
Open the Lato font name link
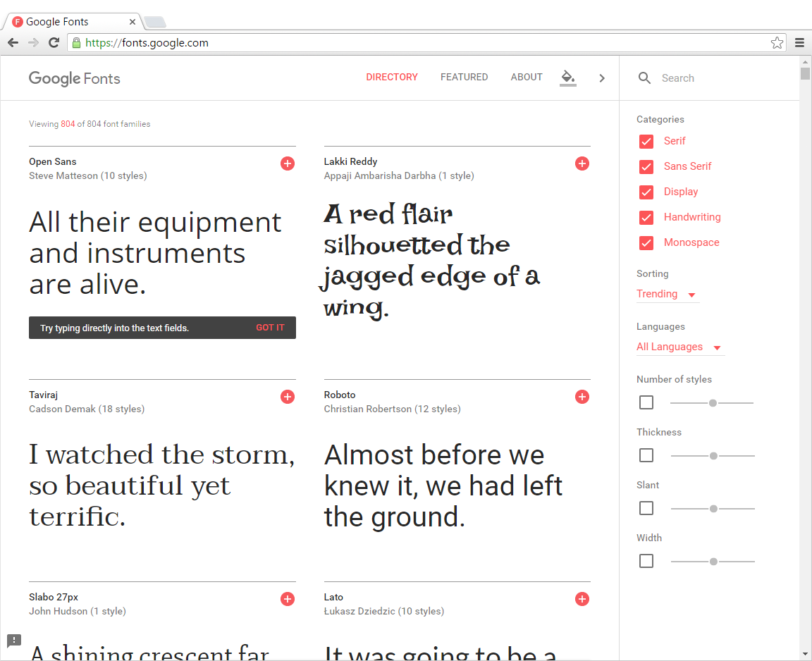[333, 598]
